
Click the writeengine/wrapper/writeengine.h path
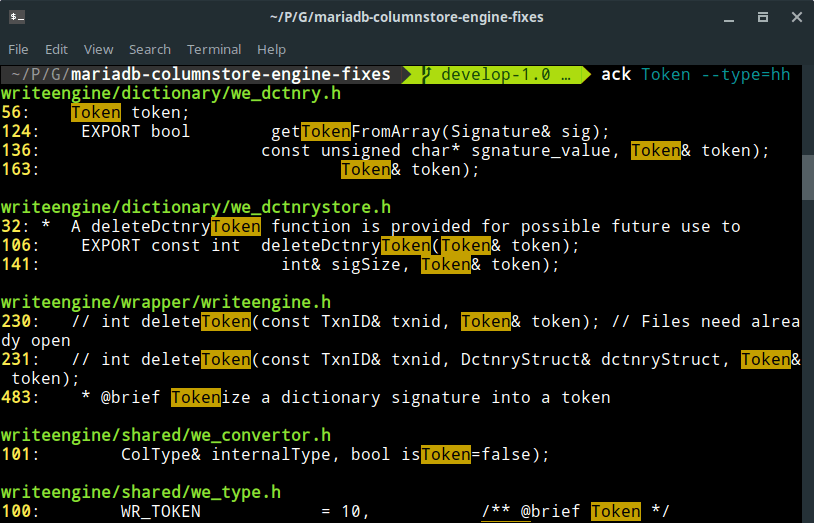[x=165, y=302]
